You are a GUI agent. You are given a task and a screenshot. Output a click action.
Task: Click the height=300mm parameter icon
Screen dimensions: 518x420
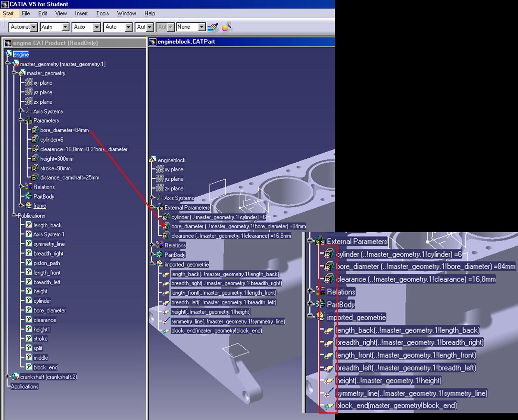[x=35, y=158]
